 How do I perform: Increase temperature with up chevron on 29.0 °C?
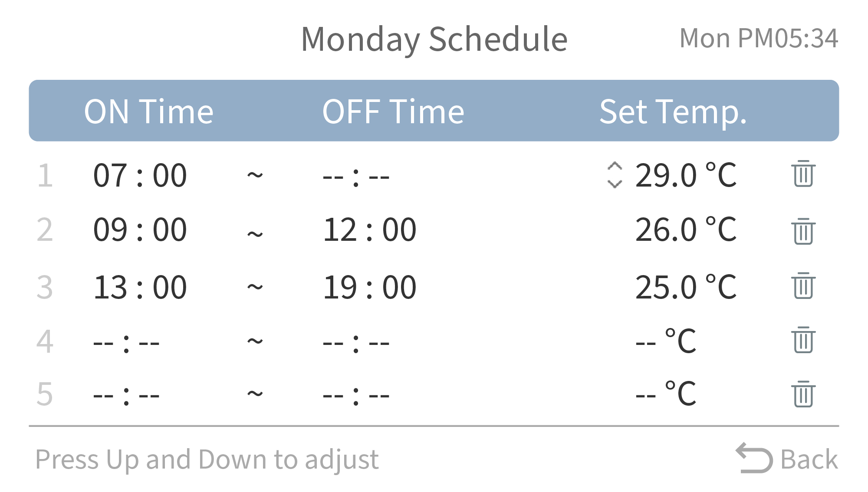pos(615,166)
